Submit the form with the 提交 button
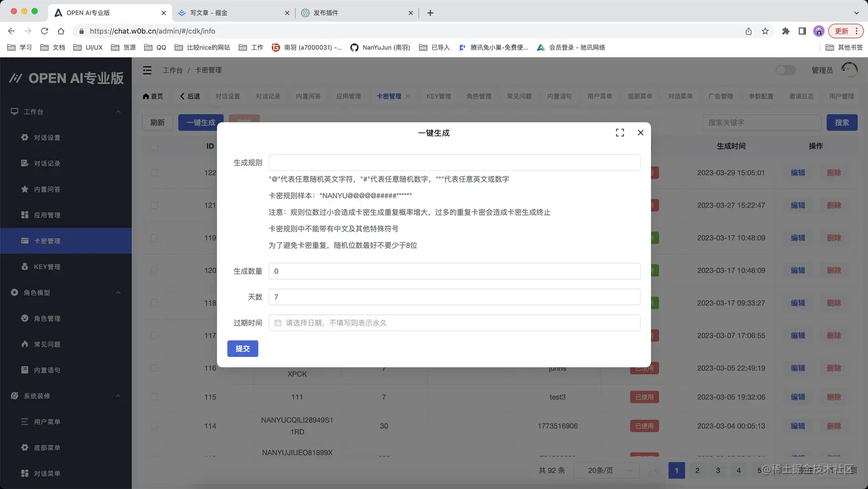 point(242,348)
